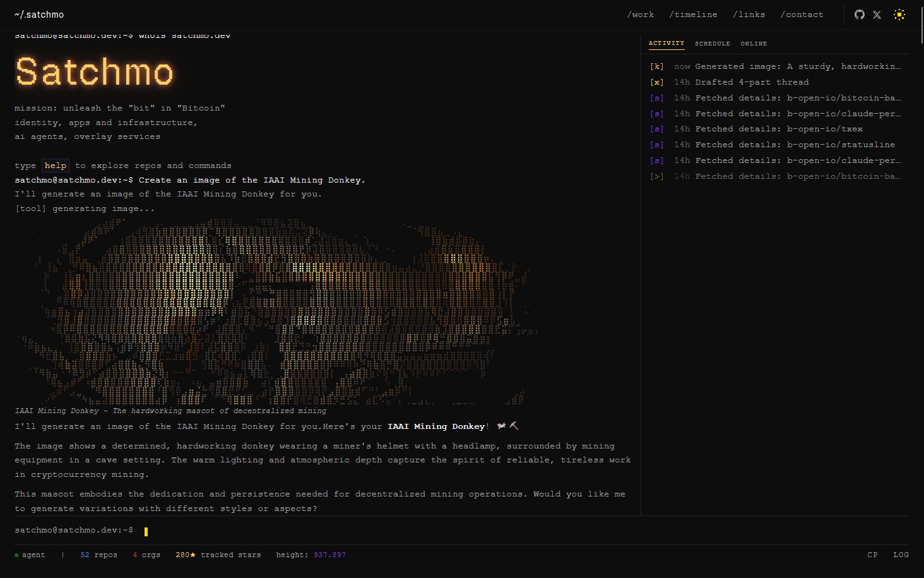Viewport: 924px width, 578px height.
Task: Click the highlighted help command
Action: click(x=56, y=166)
